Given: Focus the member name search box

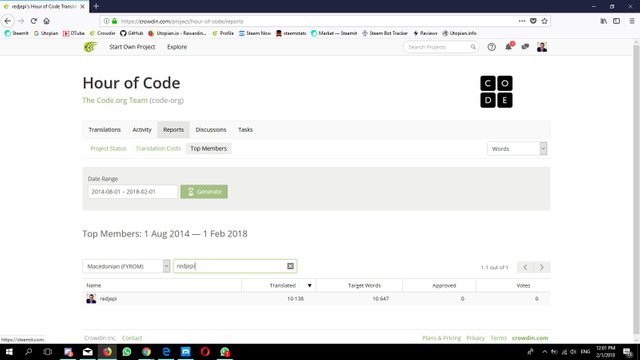Looking at the screenshot, I should point(235,266).
